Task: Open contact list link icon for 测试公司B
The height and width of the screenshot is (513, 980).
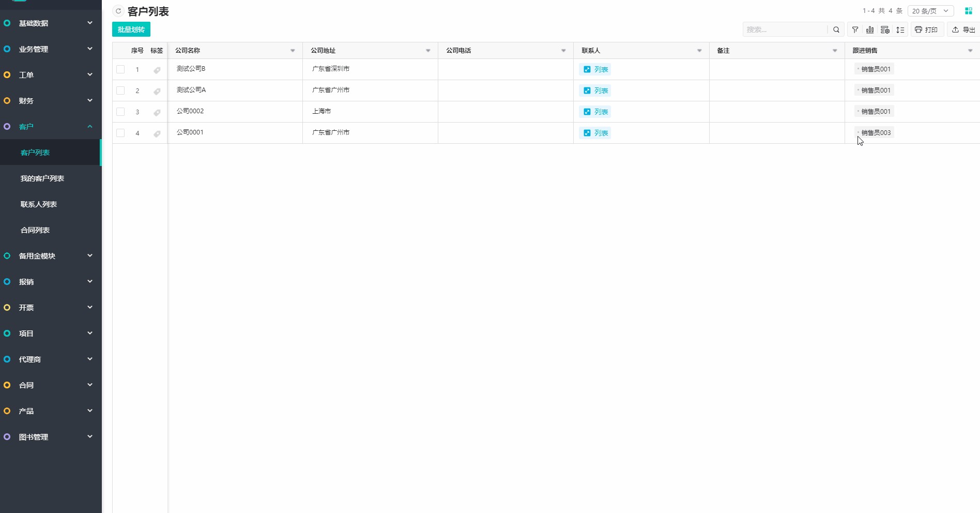Action: pos(587,69)
